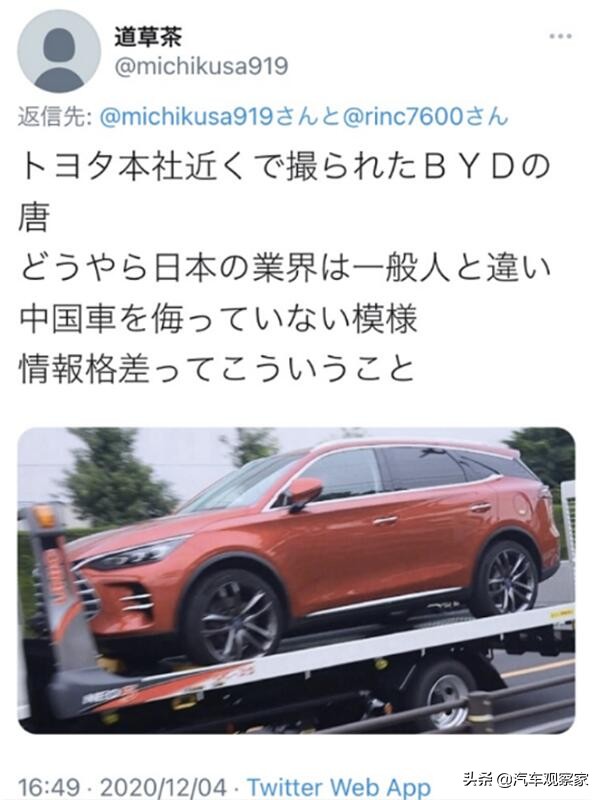Image resolution: width=602 pixels, height=800 pixels.
Task: Open the @michikusa919 handle under the name
Action: coord(201,67)
